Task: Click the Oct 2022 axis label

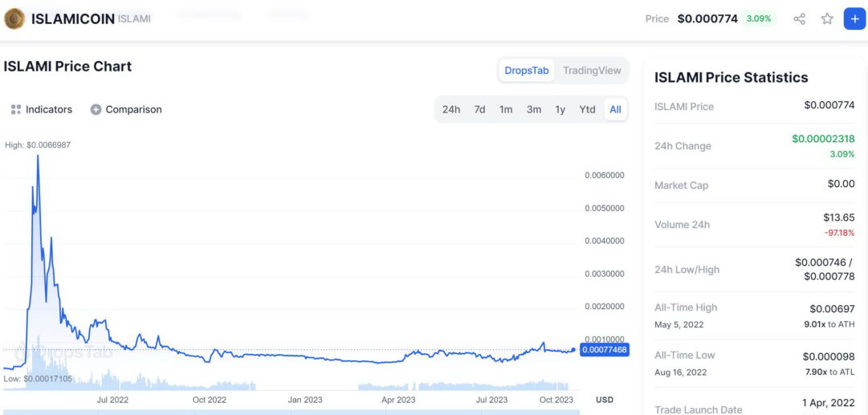Action: click(x=210, y=400)
